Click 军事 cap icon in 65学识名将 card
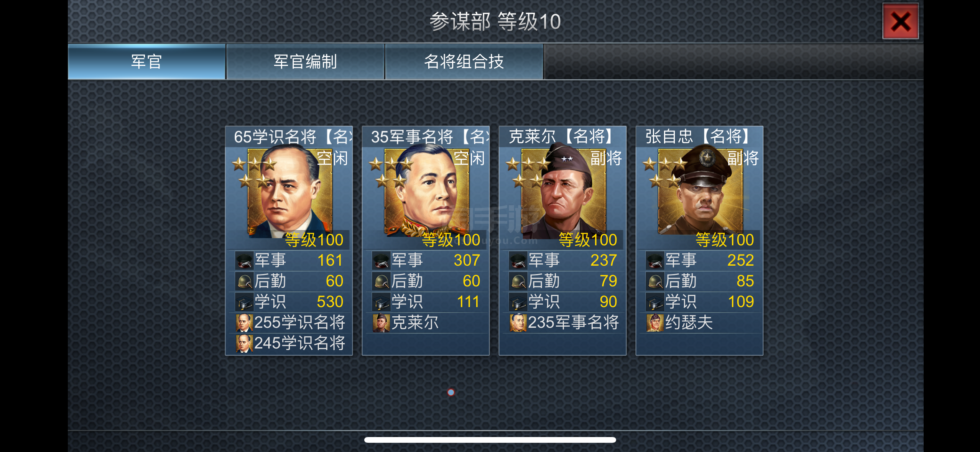Screen dimensions: 980x452 [x=244, y=261]
